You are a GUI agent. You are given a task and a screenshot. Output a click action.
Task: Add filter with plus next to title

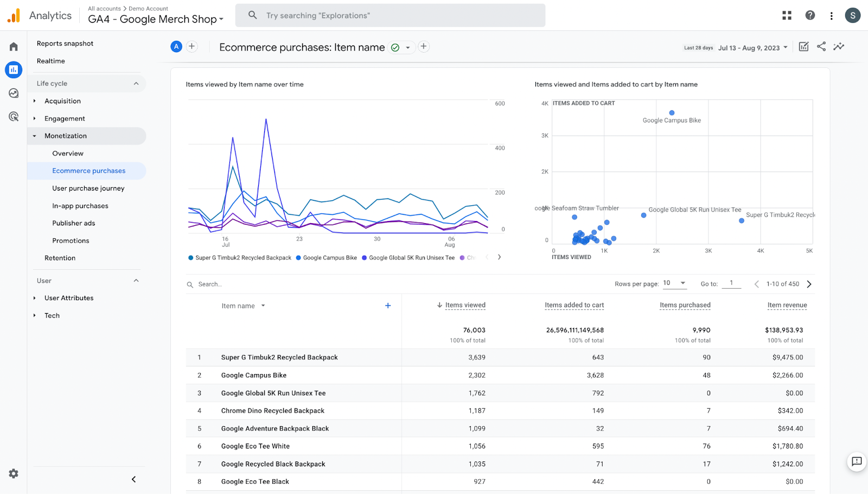424,47
